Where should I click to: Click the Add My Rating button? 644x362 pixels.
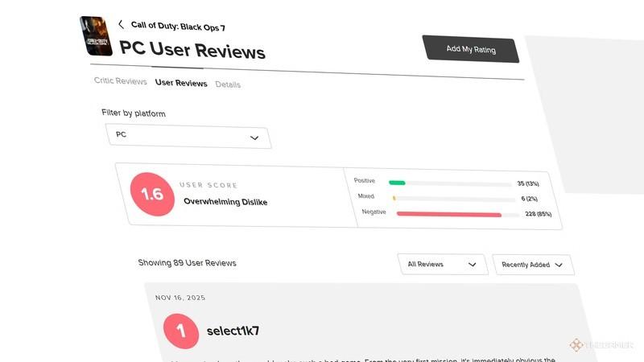pyautogui.click(x=471, y=49)
